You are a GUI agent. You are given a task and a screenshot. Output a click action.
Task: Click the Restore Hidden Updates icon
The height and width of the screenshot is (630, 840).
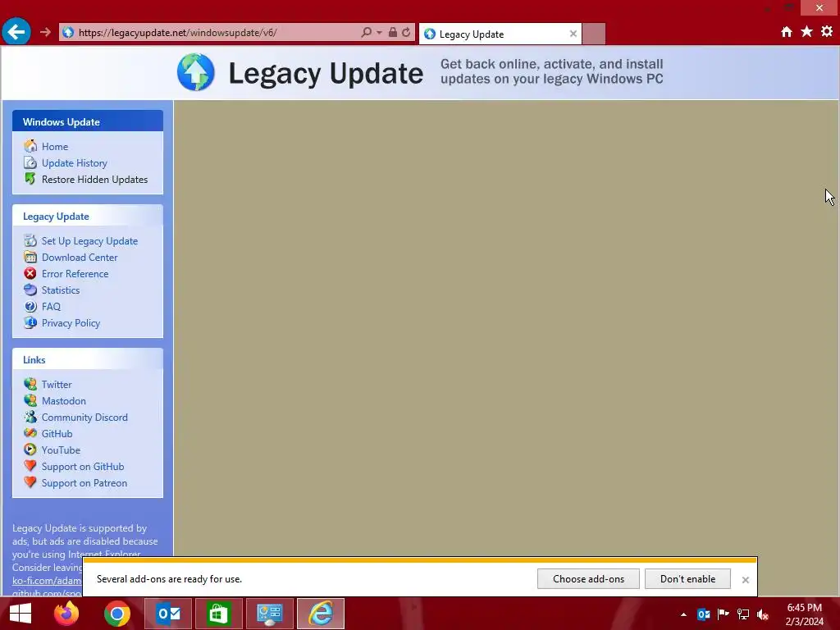(x=30, y=178)
